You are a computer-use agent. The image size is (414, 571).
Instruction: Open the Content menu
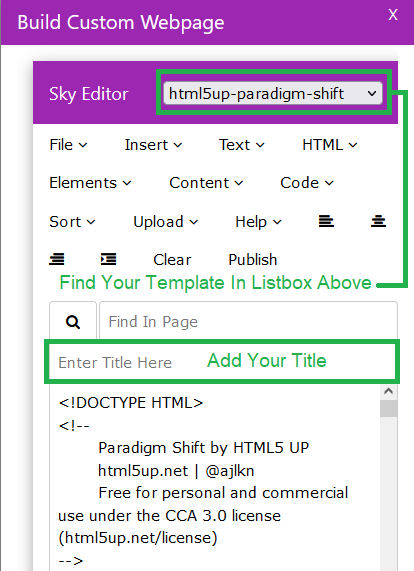pyautogui.click(x=206, y=183)
